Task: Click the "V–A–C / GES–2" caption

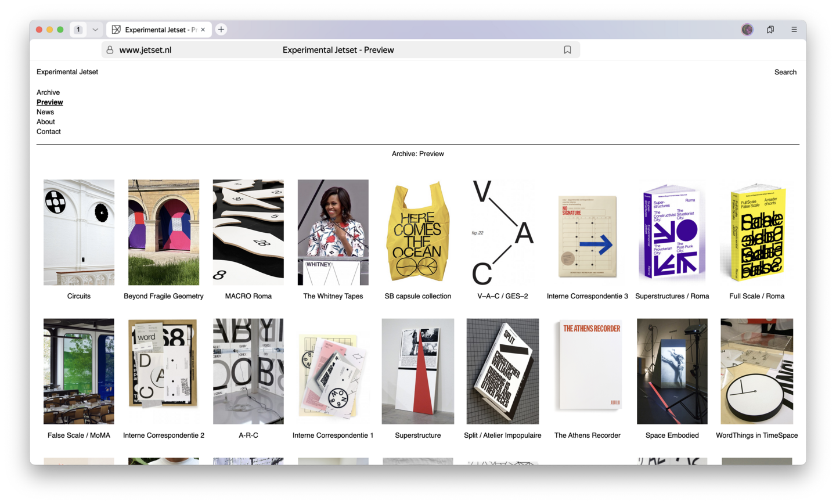Action: click(x=503, y=296)
